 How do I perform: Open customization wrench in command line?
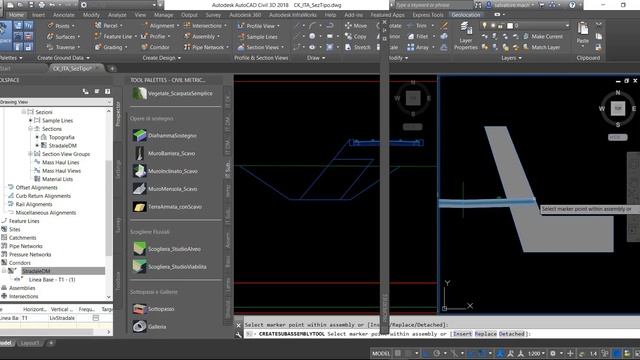coord(239,335)
